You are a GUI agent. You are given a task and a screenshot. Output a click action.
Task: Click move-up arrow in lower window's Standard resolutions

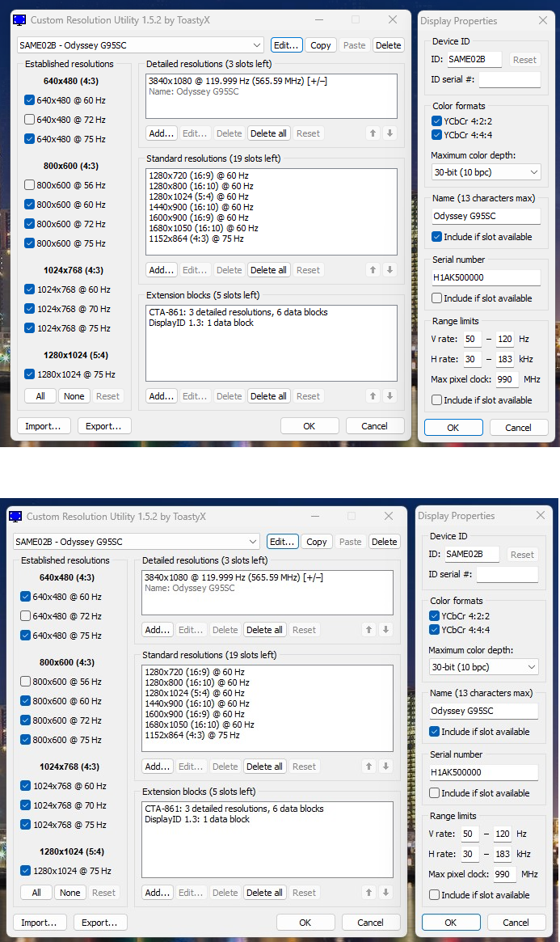369,767
